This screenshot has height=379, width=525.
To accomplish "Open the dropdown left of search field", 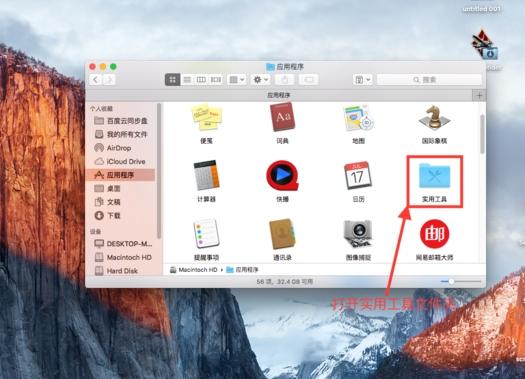I will [362, 80].
